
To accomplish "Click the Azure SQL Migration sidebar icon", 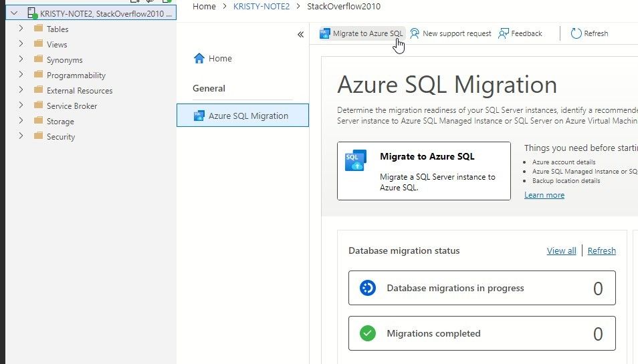I will coord(199,116).
